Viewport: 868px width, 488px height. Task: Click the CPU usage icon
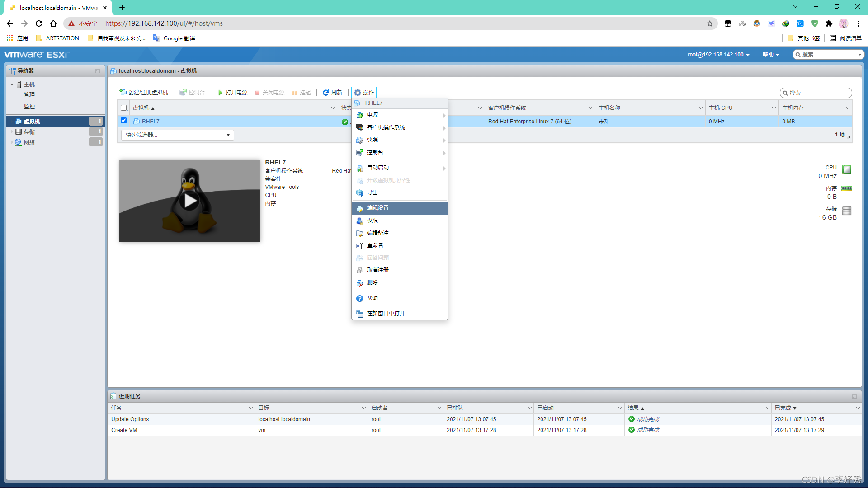pos(847,169)
